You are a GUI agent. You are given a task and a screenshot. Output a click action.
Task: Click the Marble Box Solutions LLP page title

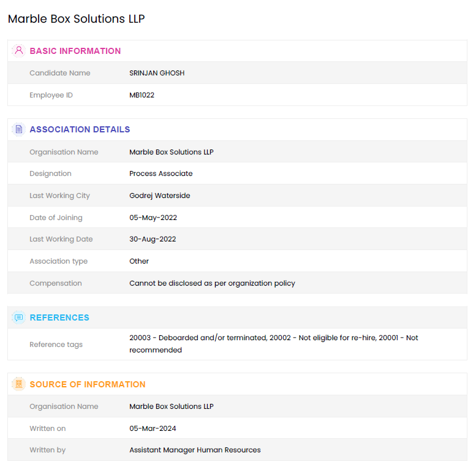[76, 19]
